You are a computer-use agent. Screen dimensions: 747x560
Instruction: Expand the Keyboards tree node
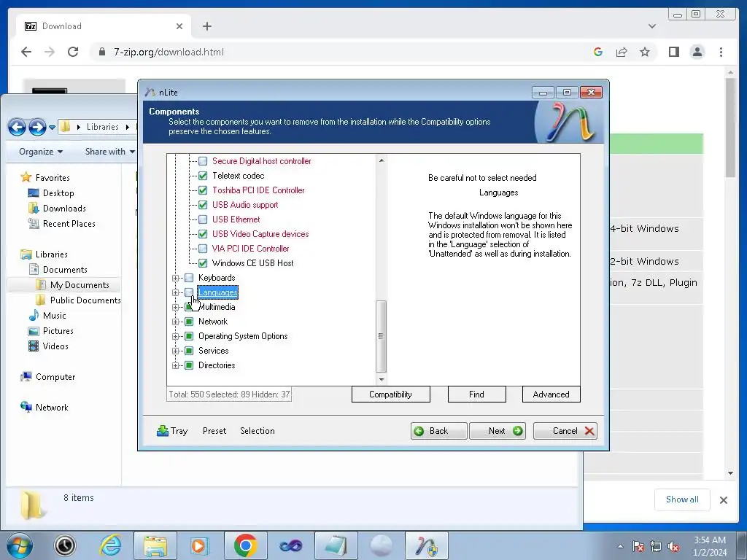[x=175, y=278]
